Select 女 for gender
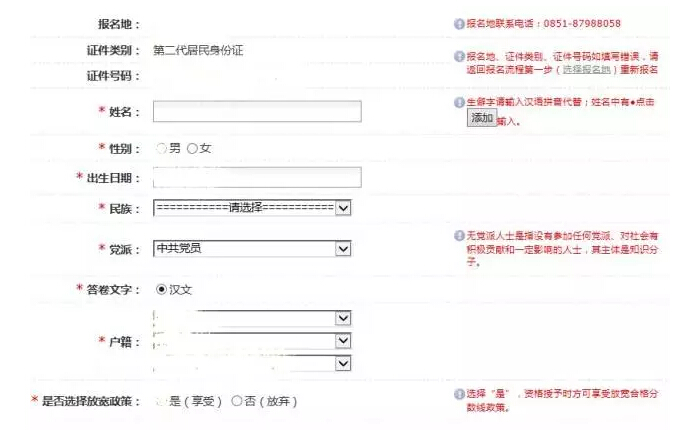682x434 pixels. point(192,149)
